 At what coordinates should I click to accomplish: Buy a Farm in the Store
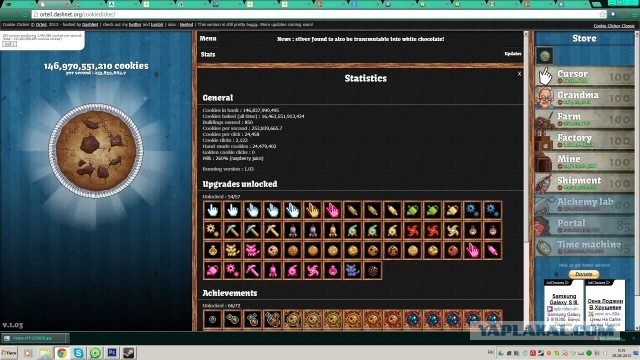pyautogui.click(x=584, y=119)
